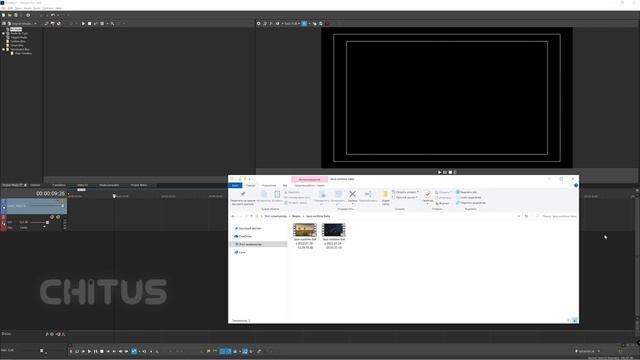Mute the audio track
Viewport: 640px width, 360px height.
[x=52, y=217]
